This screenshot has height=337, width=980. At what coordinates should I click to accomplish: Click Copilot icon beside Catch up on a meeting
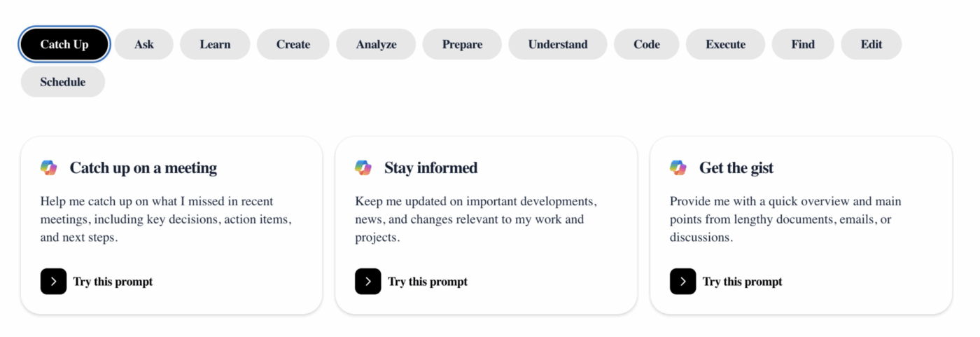48,168
